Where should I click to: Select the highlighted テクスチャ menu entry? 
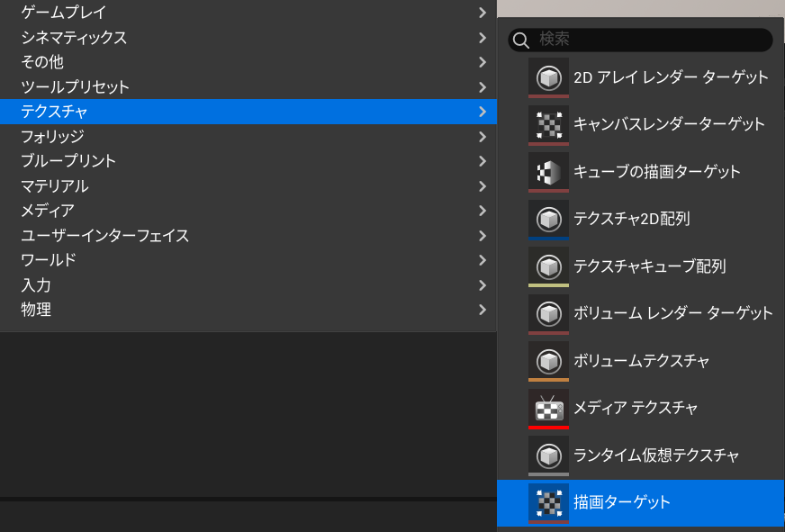248,112
